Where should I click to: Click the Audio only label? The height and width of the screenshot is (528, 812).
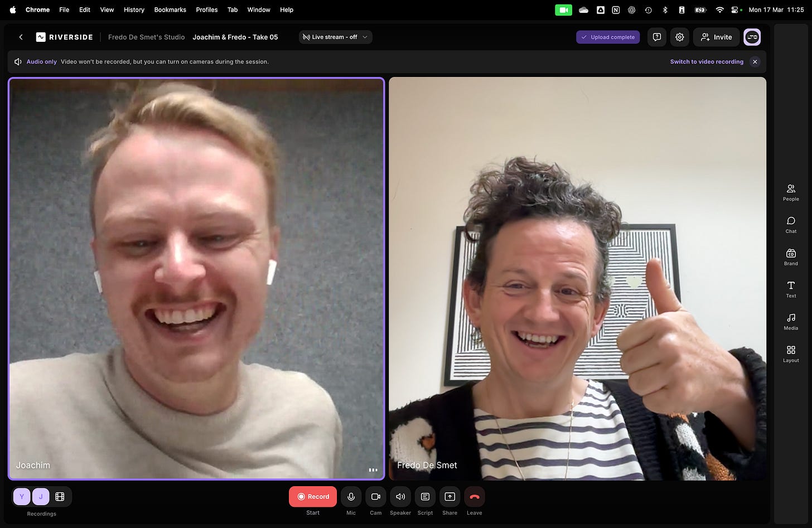click(42, 62)
